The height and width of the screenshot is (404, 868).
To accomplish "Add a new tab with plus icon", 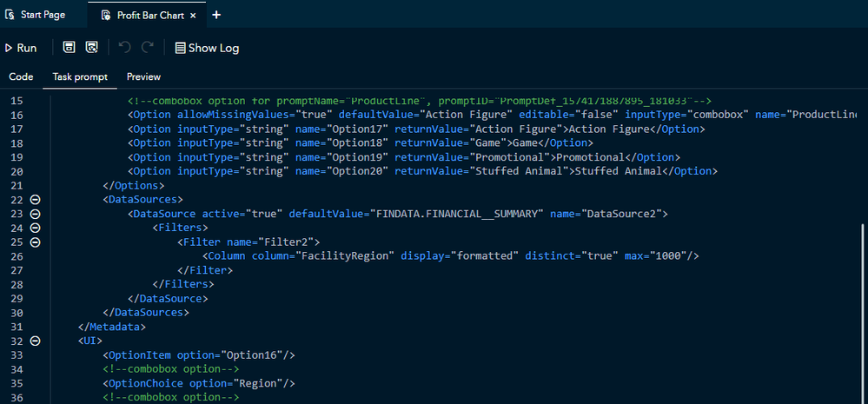I will [216, 15].
